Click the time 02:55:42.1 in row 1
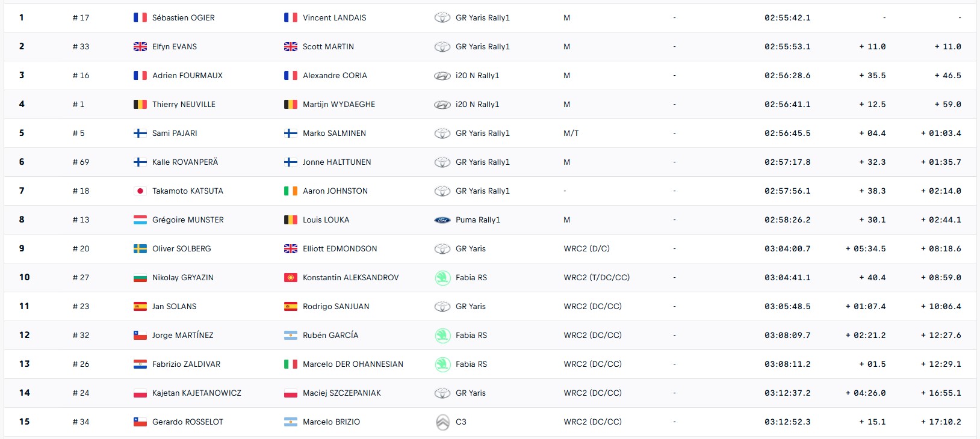This screenshot has height=439, width=980. (787, 17)
